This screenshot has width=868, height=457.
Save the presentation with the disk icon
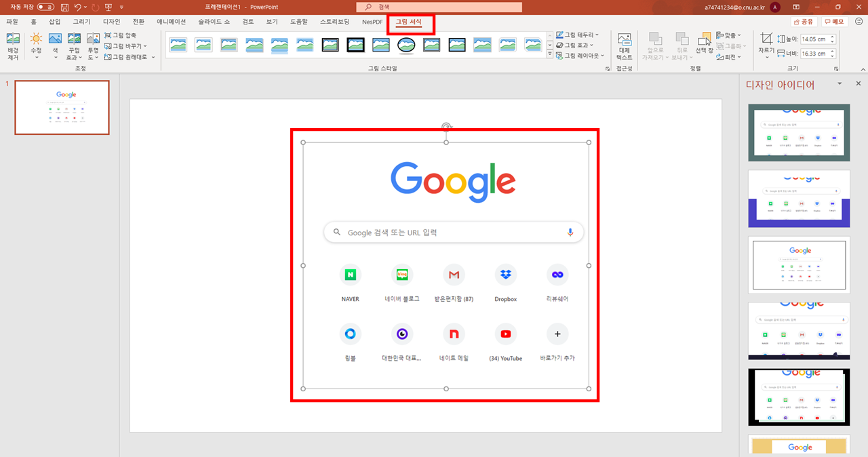(x=64, y=7)
